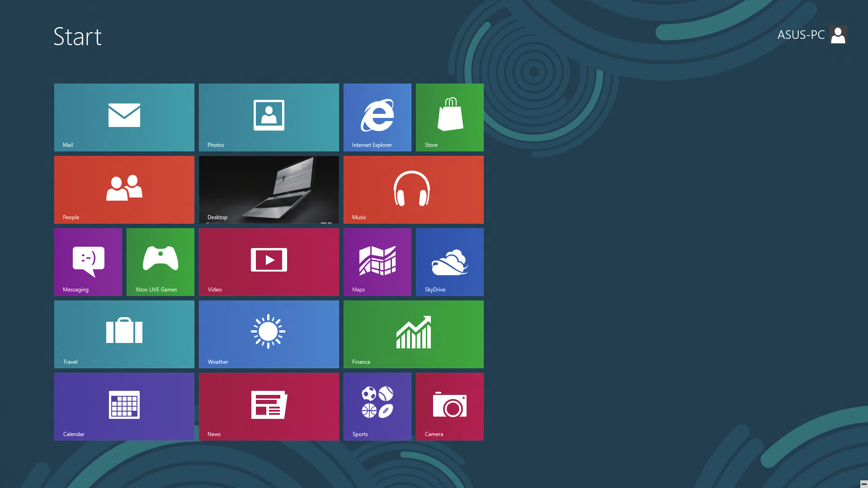This screenshot has height=488, width=868.
Task: Open Xbox LIVE Games
Action: (160, 262)
